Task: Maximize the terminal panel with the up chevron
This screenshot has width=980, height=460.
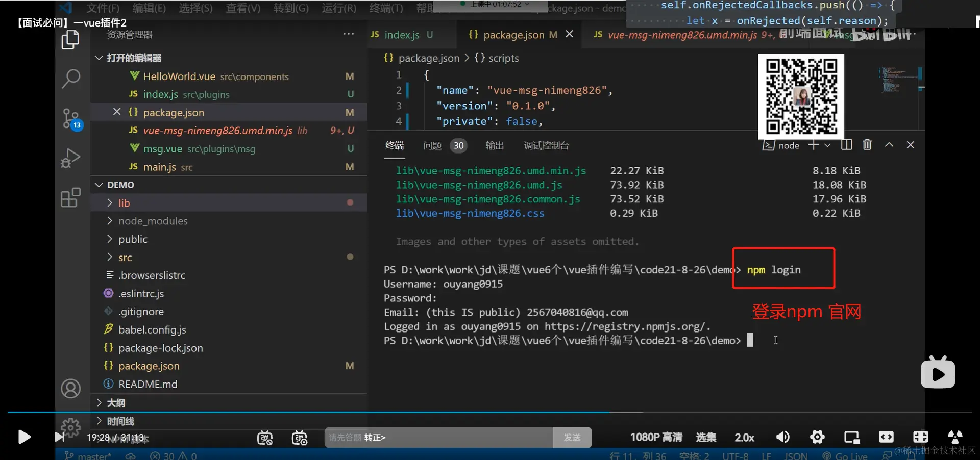Action: click(x=889, y=145)
